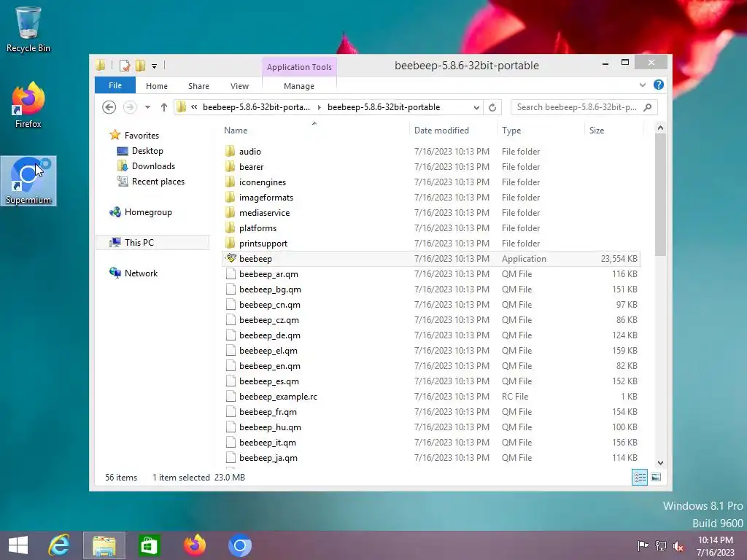The width and height of the screenshot is (747, 560).
Task: Select file beebeep_ja.qm
Action: 268,458
